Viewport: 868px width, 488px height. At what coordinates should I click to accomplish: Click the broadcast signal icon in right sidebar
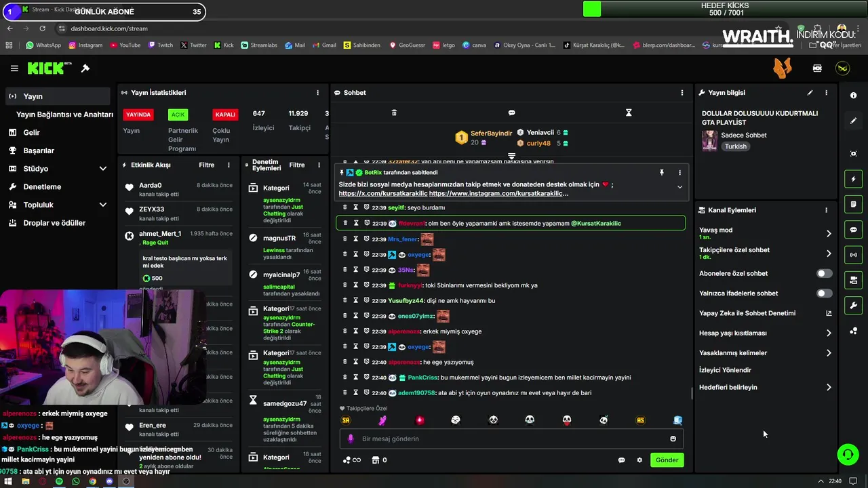pyautogui.click(x=853, y=255)
